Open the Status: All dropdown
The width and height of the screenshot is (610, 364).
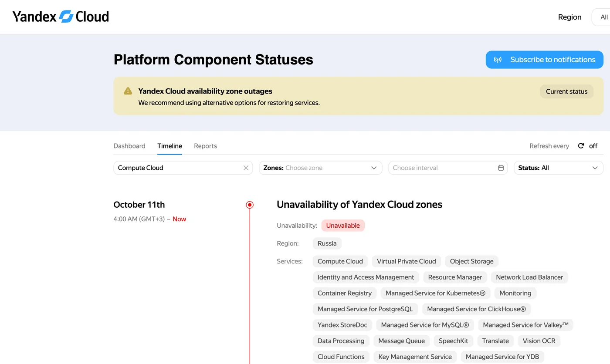[x=559, y=168]
